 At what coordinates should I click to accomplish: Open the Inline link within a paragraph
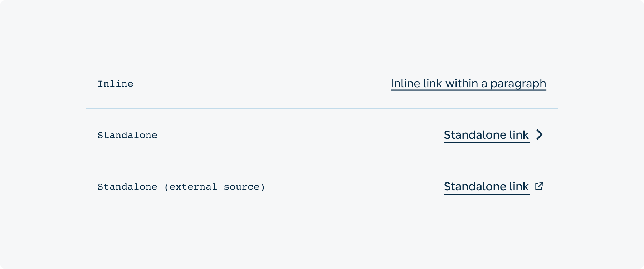[x=468, y=84]
